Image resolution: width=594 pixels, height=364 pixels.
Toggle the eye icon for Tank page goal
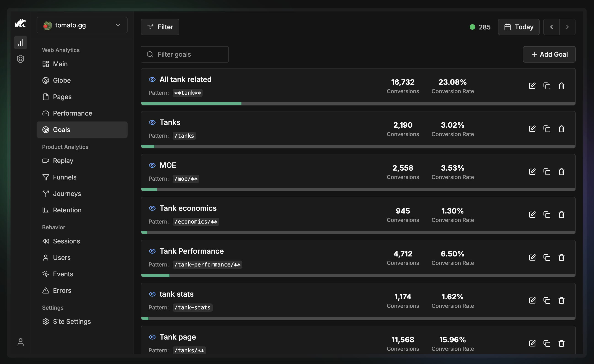(152, 337)
